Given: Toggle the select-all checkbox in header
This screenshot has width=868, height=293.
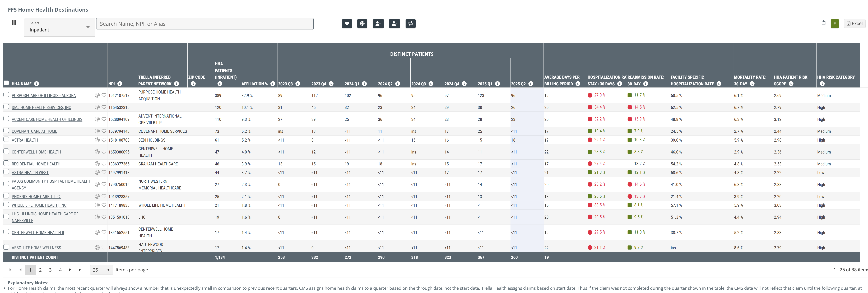Looking at the screenshot, I should [6, 83].
